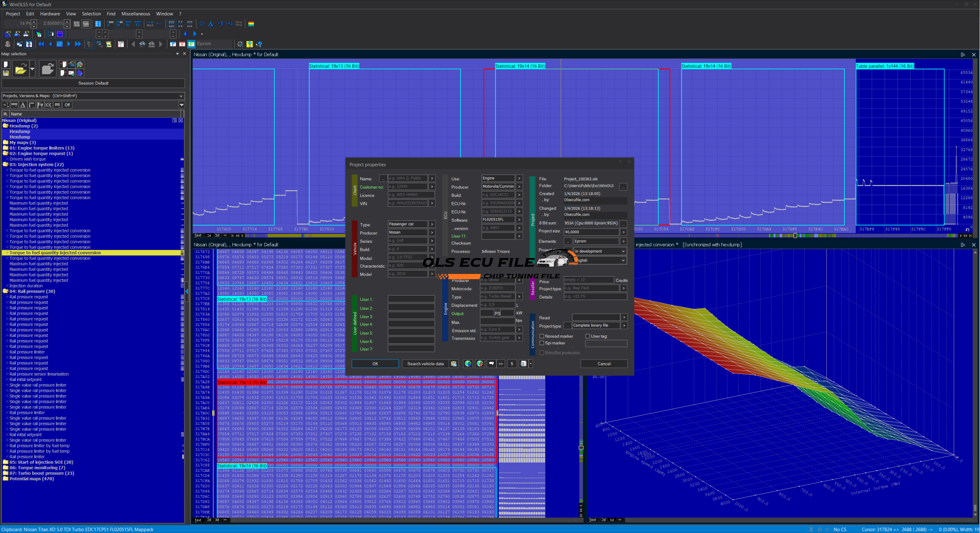This screenshot has height=533, width=980.
Task: Expand the Projects, Versions & Maps combo box
Action: click(181, 96)
